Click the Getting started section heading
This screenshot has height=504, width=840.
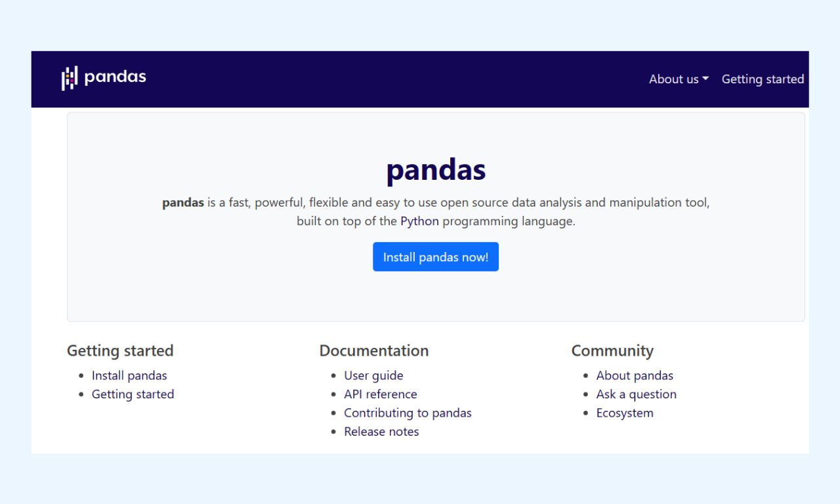click(x=120, y=350)
